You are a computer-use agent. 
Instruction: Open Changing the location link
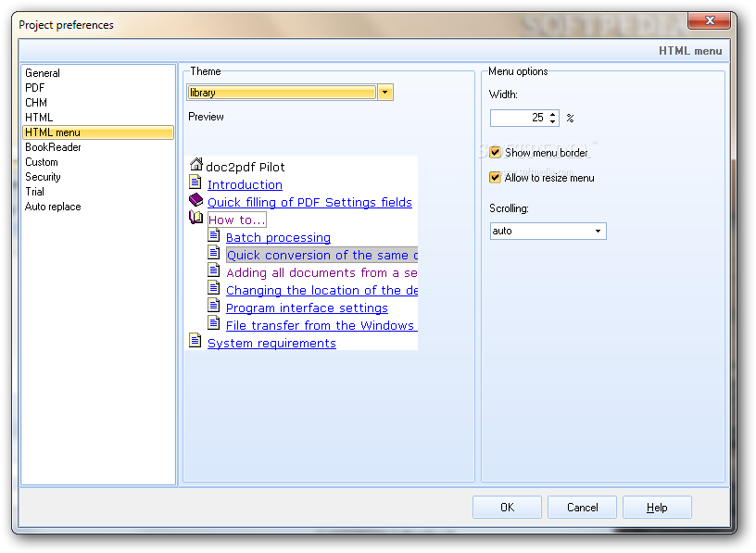tap(321, 290)
